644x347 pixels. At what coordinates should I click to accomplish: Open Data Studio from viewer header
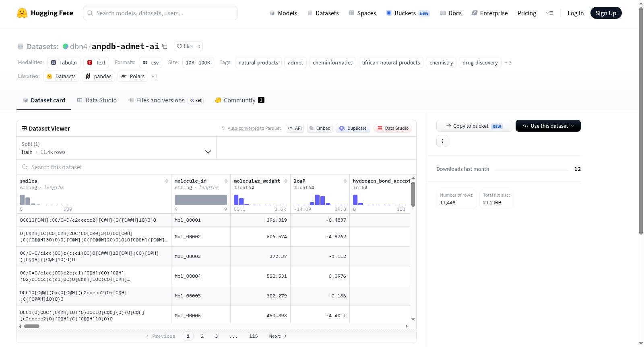393,128
